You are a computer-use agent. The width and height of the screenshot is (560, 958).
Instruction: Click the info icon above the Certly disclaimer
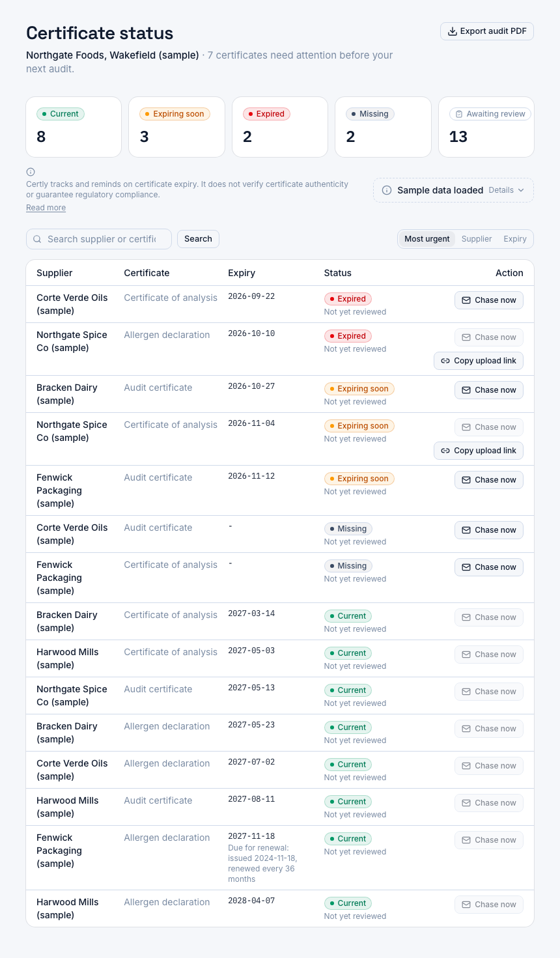[x=31, y=172]
